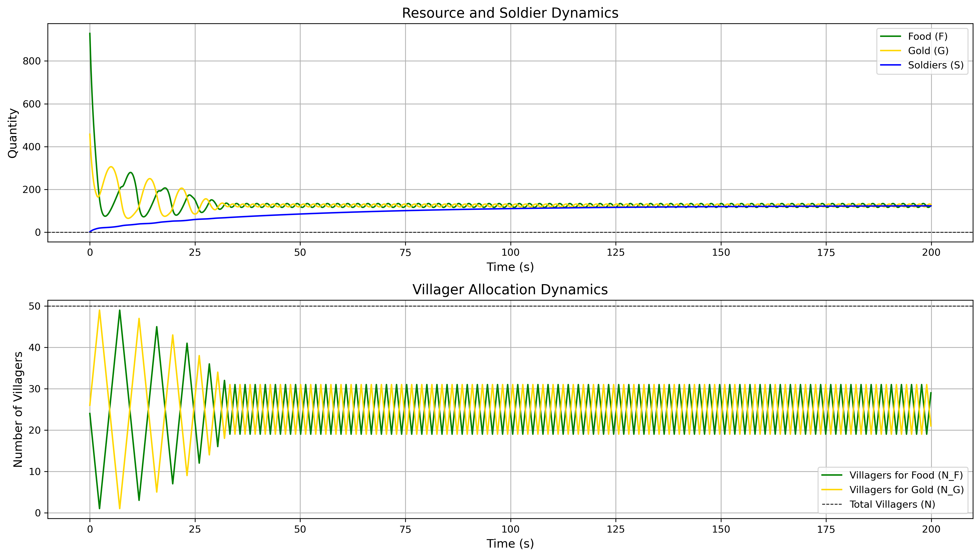Screen dimensions: 980x557
Task: Click top chart's 'Time (s)' axis label
Action: click(510, 267)
